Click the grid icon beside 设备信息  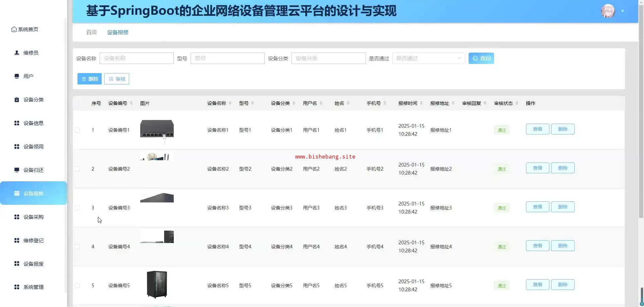pos(17,123)
